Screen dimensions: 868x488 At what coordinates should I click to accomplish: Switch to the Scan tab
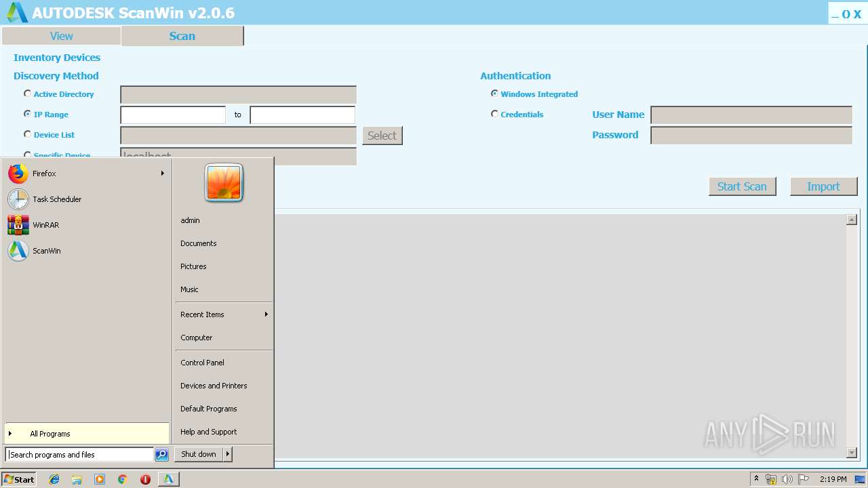(x=182, y=36)
